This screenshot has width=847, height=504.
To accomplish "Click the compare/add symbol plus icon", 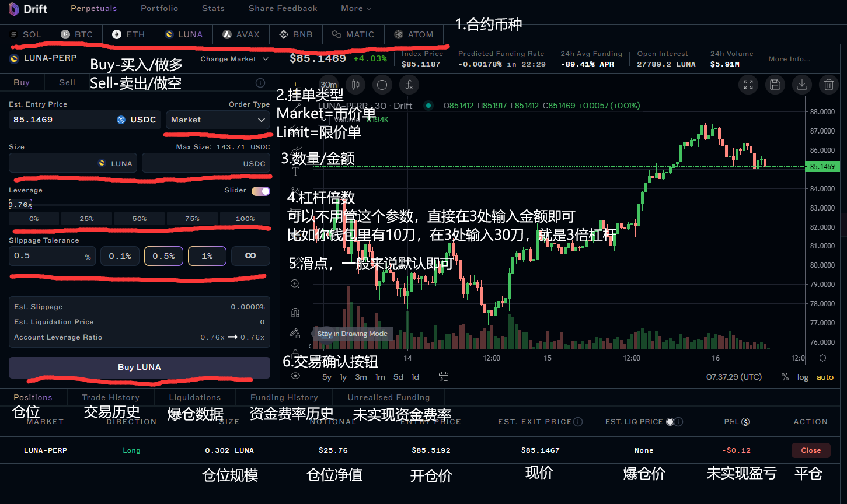I will coord(382,85).
